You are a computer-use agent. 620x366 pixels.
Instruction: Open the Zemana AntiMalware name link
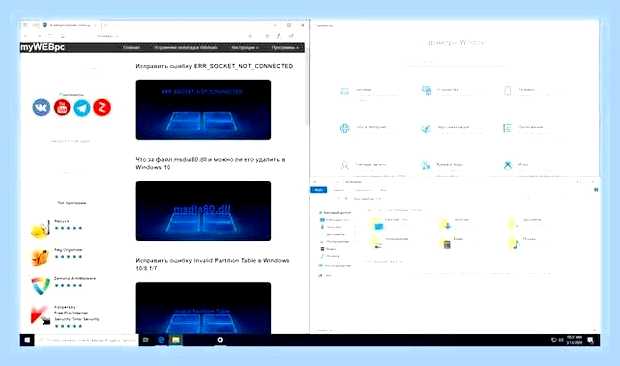(x=75, y=278)
